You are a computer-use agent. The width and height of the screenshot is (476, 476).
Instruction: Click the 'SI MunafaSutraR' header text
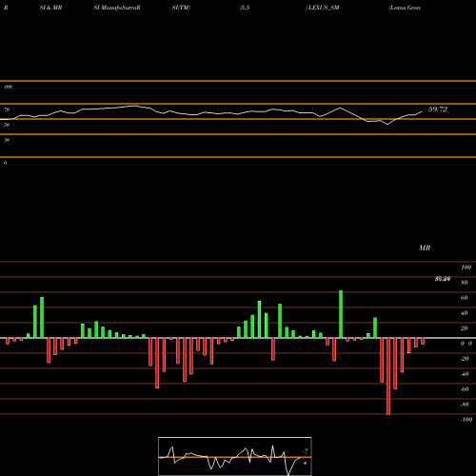click(x=117, y=8)
